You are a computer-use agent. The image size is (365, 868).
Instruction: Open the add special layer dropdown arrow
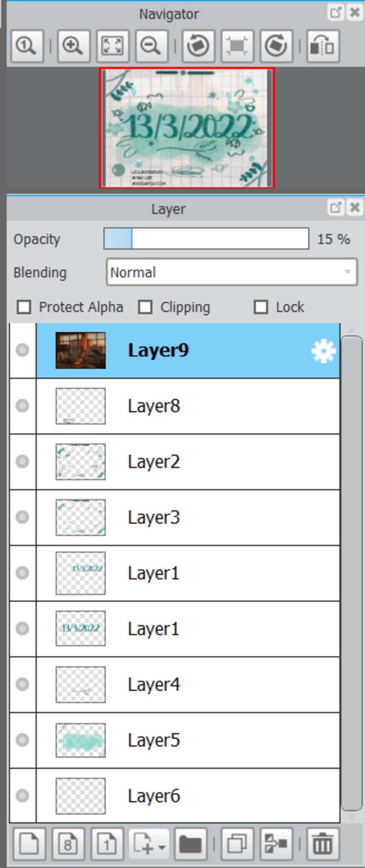tap(162, 847)
